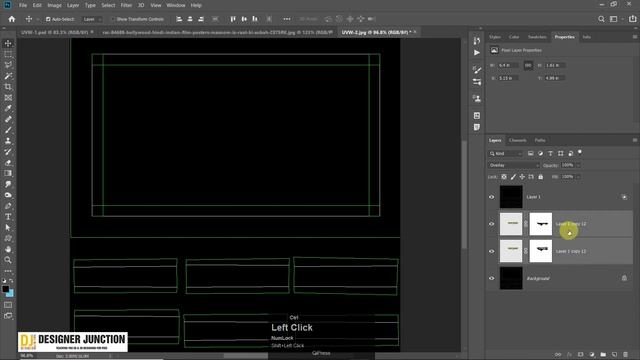Click the Add layer mask icon
The image size is (640, 360).
[580, 355]
